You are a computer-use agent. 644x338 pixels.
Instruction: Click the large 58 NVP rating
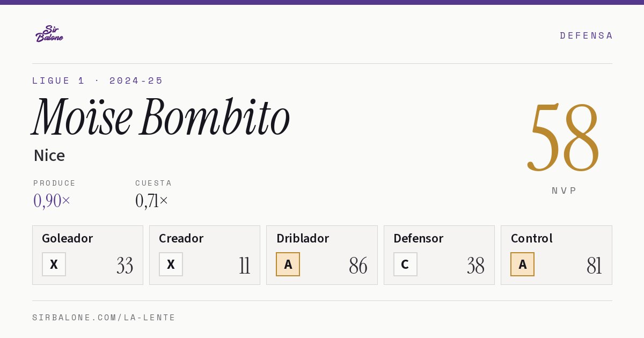pos(563,137)
